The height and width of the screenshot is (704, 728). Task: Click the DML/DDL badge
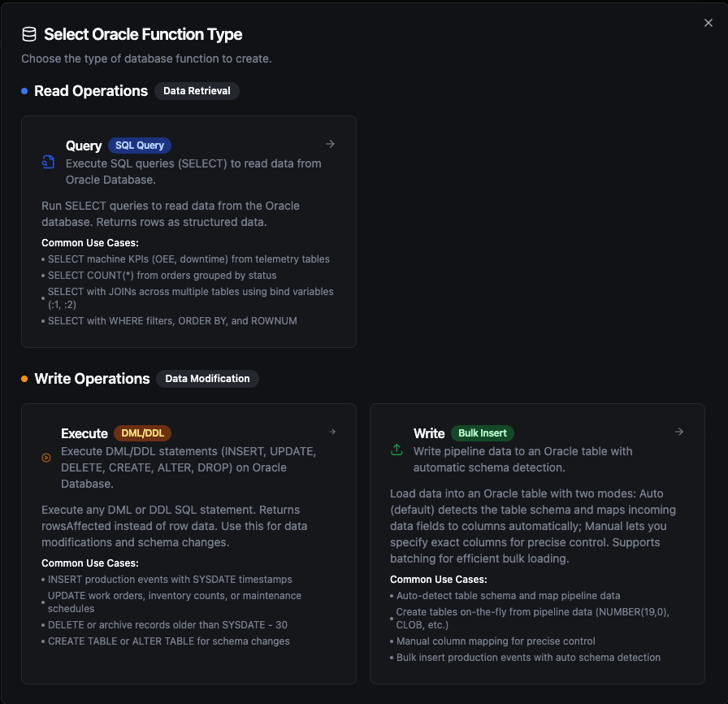(x=143, y=433)
